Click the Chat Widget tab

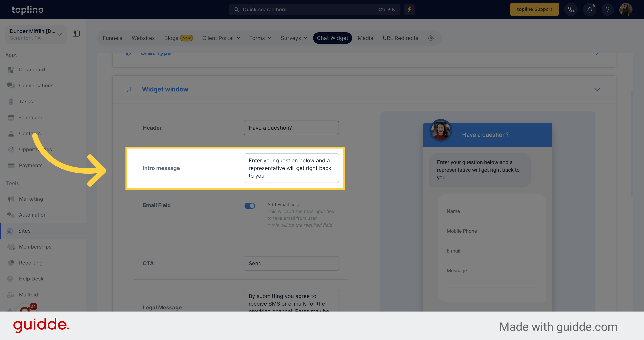pyautogui.click(x=333, y=38)
